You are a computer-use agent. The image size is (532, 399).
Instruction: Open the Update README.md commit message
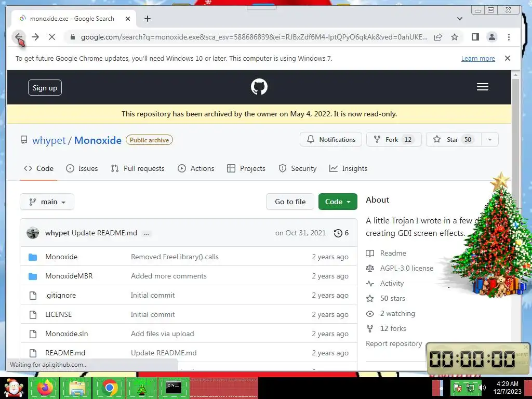(x=104, y=233)
